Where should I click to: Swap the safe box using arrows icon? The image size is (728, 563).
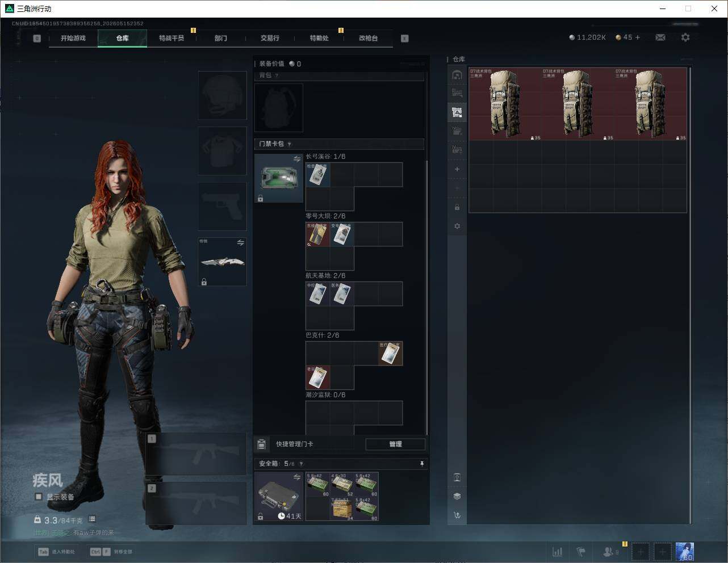click(x=296, y=477)
